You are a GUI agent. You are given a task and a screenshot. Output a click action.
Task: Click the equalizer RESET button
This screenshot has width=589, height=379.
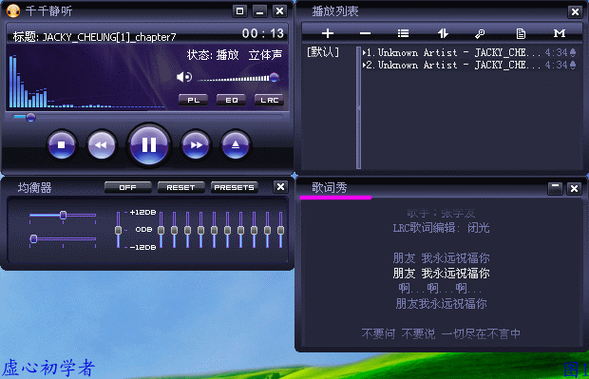click(181, 187)
